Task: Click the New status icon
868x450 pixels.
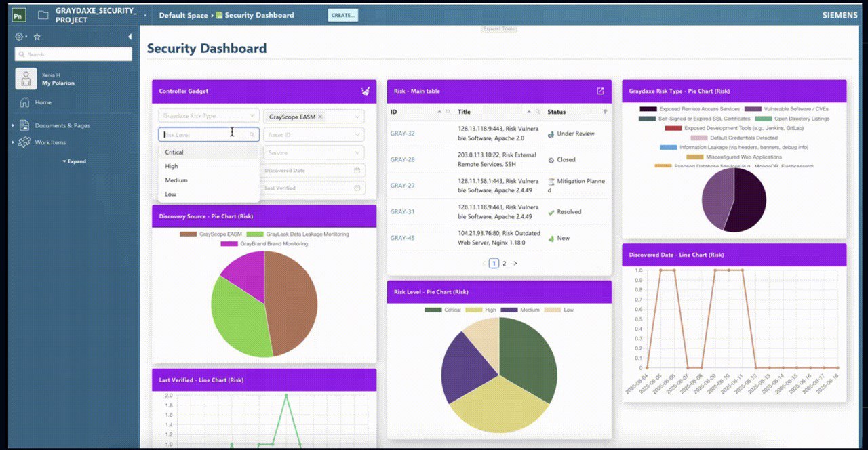Action: click(551, 239)
